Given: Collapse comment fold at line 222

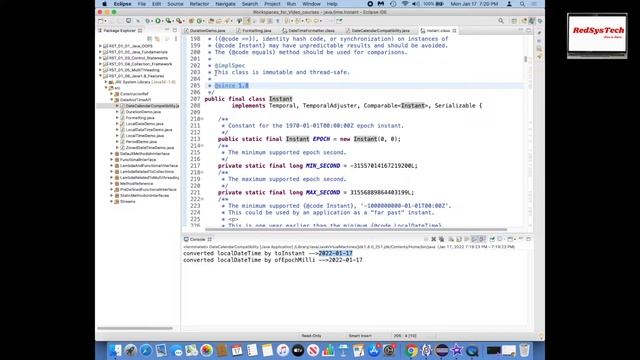Looking at the screenshot, I should pyautogui.click(x=202, y=199).
